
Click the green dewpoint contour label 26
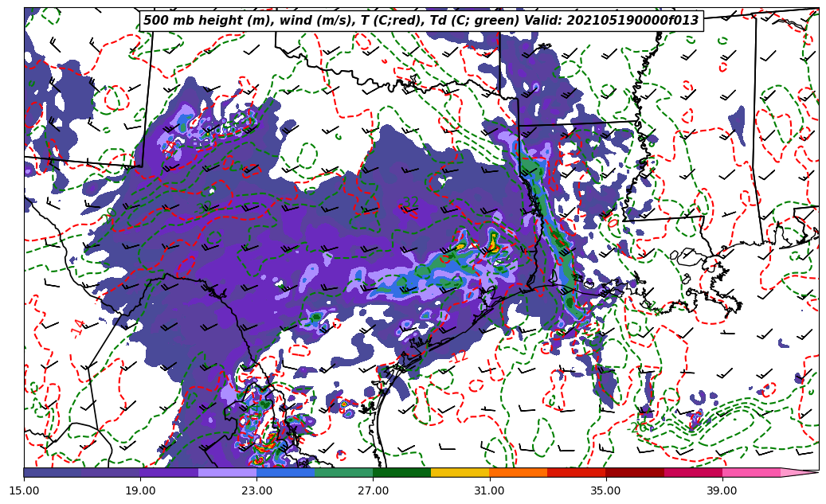tap(639, 427)
